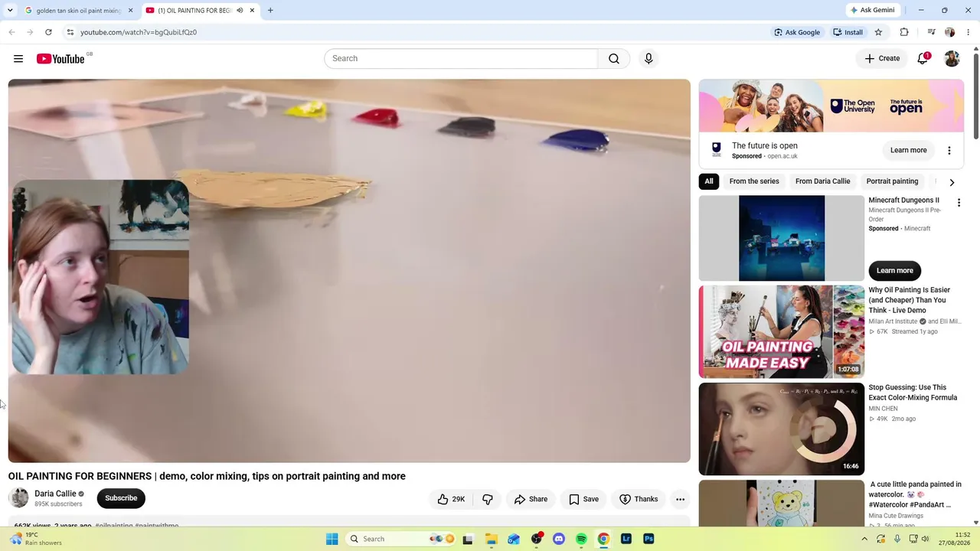Image resolution: width=980 pixels, height=551 pixels.
Task: Click the Windows taskbar search box
Action: click(x=401, y=539)
